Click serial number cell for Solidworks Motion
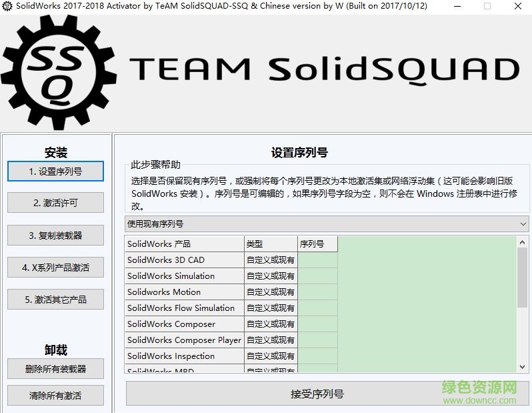This screenshot has height=413, width=532. [x=317, y=292]
